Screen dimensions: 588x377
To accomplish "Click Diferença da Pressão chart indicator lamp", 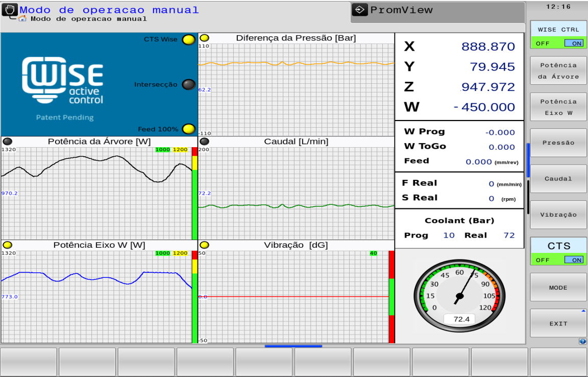I will (204, 38).
